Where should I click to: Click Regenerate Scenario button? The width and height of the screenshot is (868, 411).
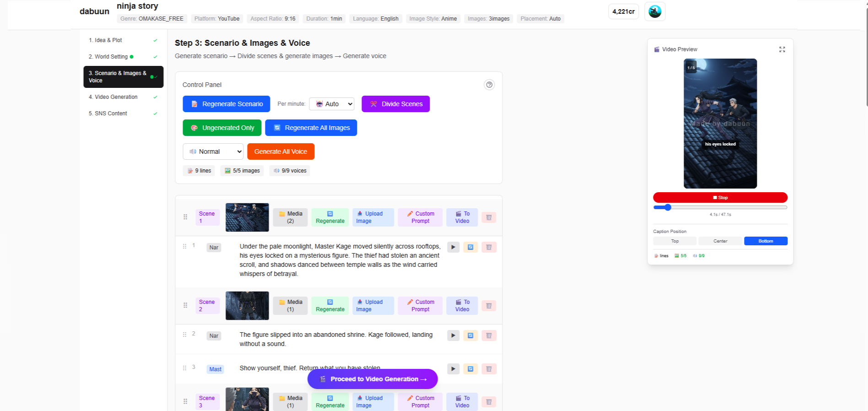click(x=226, y=104)
